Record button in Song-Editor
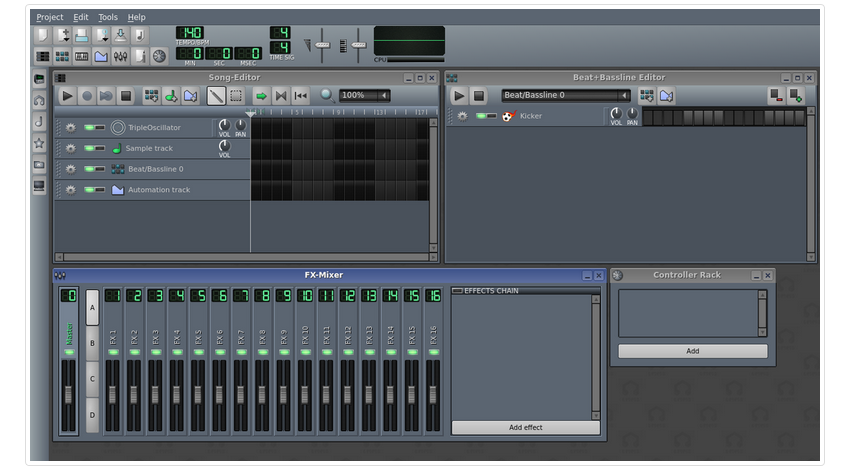Screen dimensions: 854x468 pos(87,96)
